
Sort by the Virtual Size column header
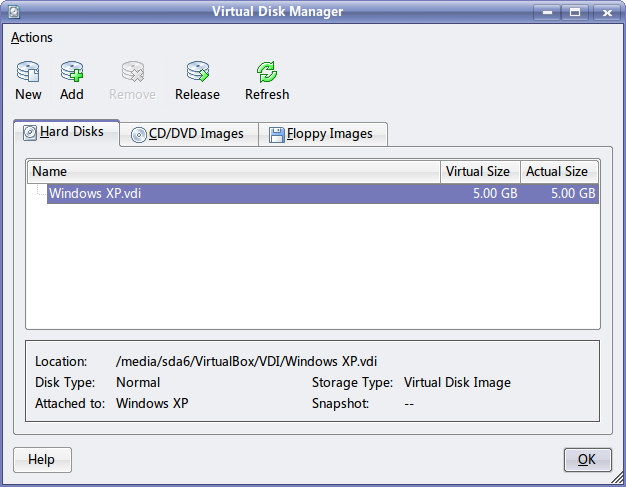[x=480, y=172]
